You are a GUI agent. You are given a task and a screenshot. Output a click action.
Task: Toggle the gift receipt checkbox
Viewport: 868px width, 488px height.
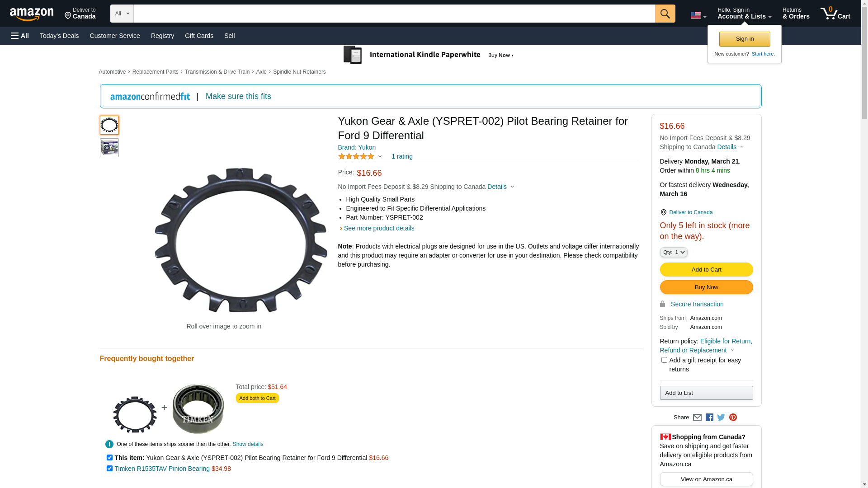pyautogui.click(x=664, y=360)
